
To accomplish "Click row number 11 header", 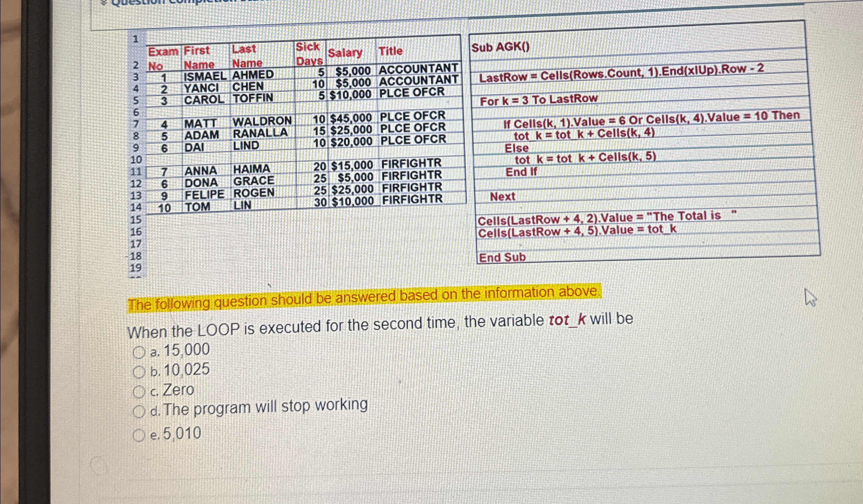I will click(136, 172).
